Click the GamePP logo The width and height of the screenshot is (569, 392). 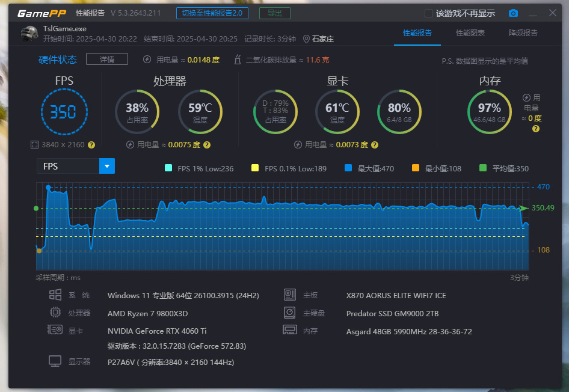pyautogui.click(x=42, y=13)
